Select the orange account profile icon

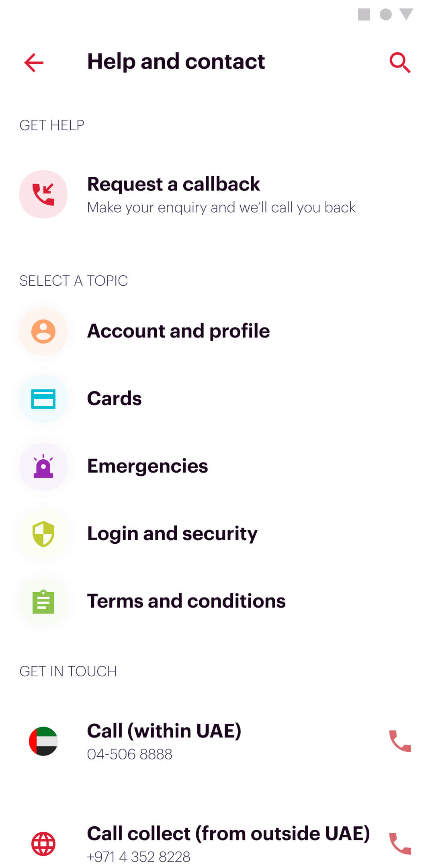43,332
